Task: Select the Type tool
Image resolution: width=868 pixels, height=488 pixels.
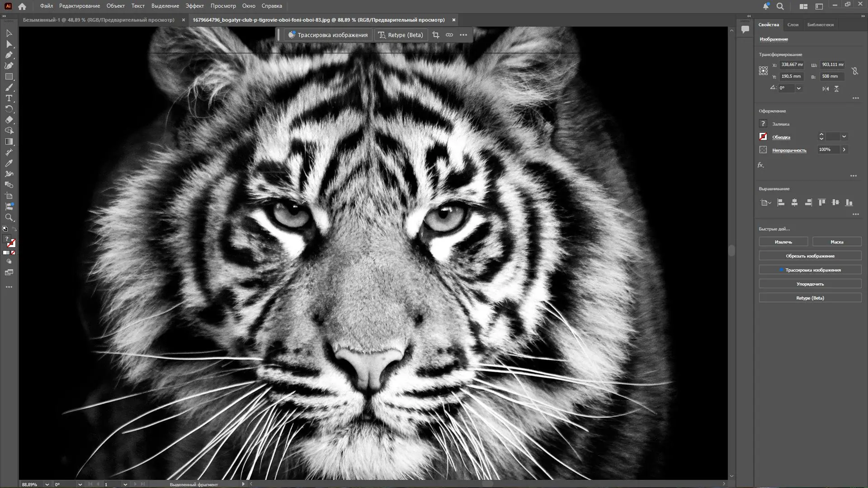Action: (x=9, y=99)
